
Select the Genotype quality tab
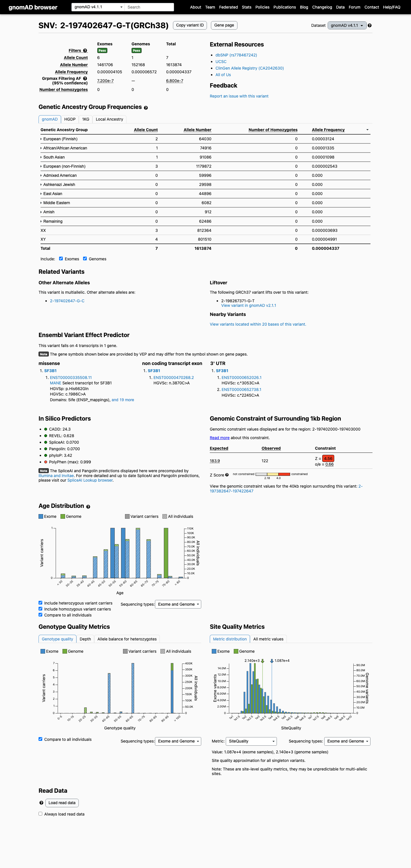coord(57,639)
